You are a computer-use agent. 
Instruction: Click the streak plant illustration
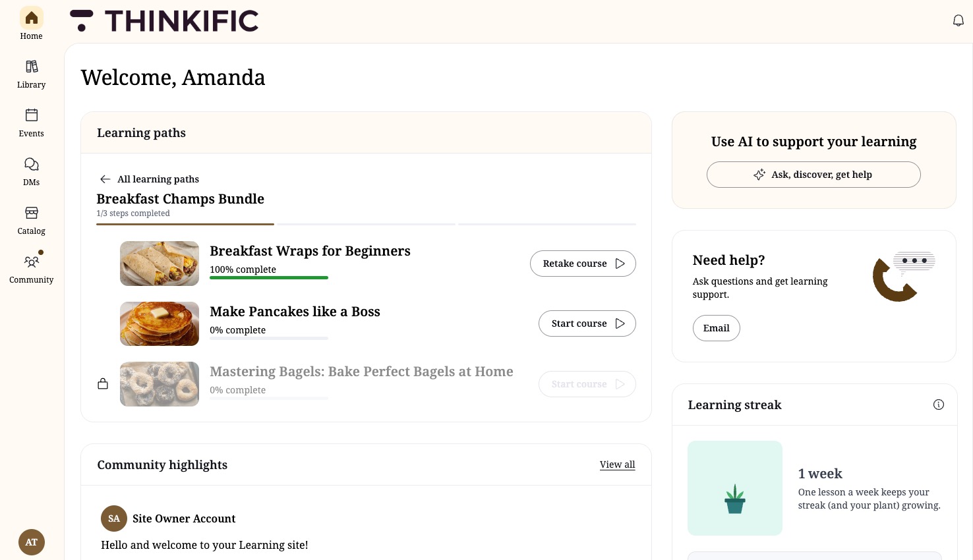tap(735, 488)
